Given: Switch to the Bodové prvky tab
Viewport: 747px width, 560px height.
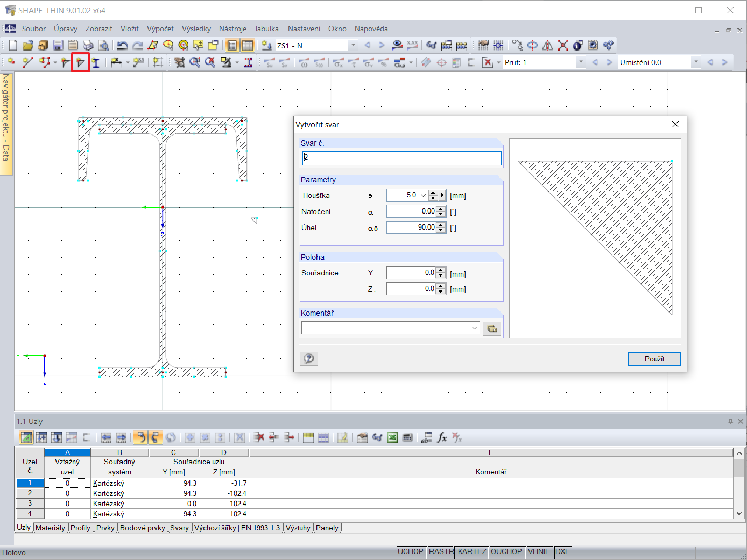Looking at the screenshot, I should [x=143, y=528].
